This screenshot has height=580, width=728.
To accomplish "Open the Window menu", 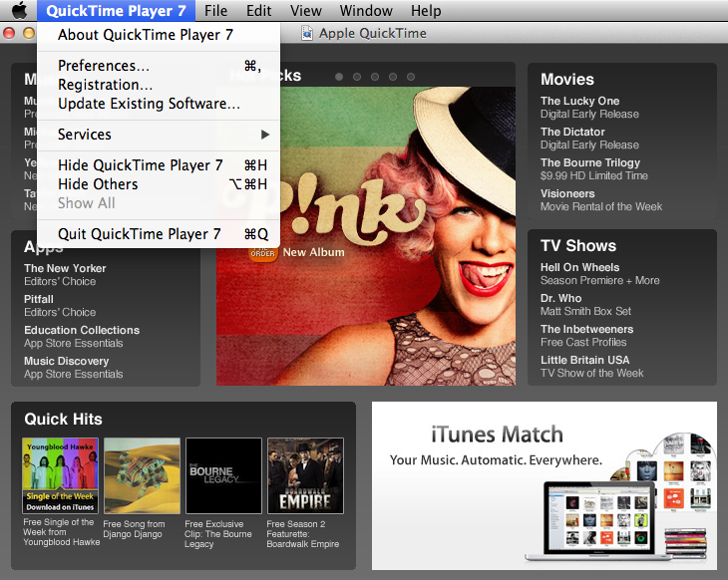I will 366,11.
